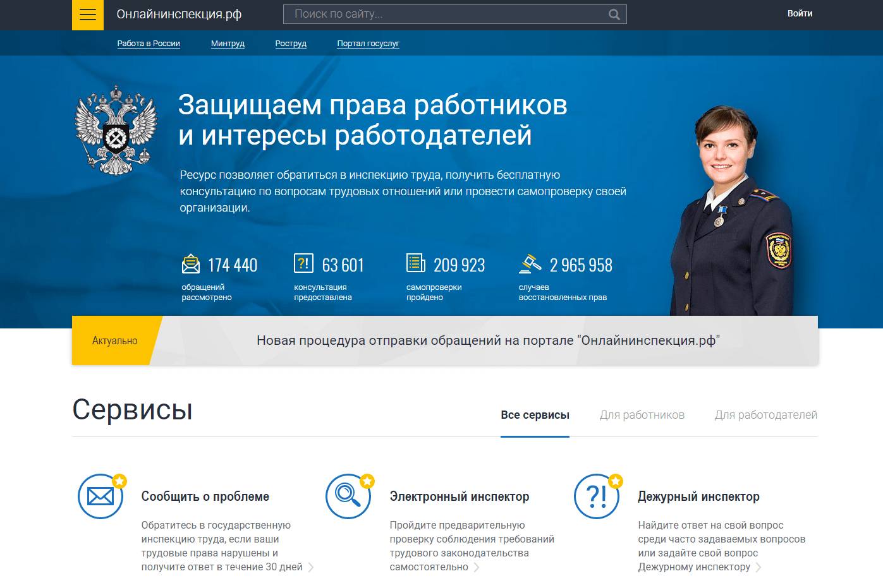This screenshot has width=883, height=588.
Task: Click the Сервисы section heading
Action: (x=132, y=409)
